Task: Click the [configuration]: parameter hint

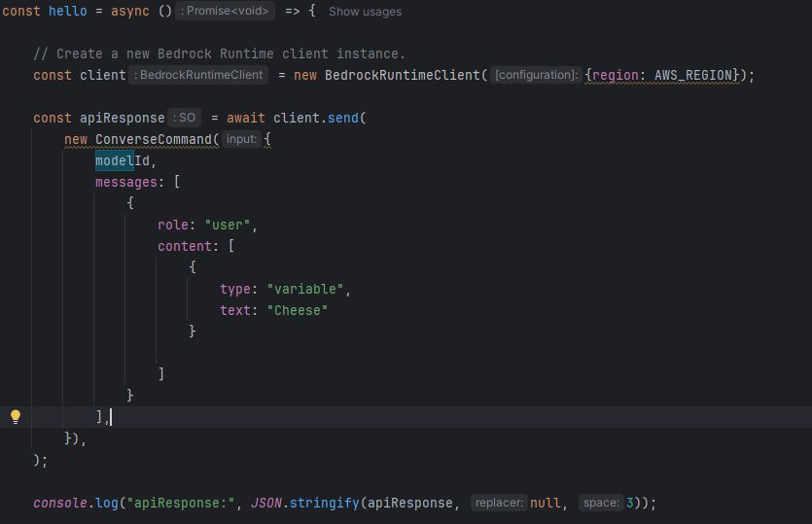Action: [536, 75]
